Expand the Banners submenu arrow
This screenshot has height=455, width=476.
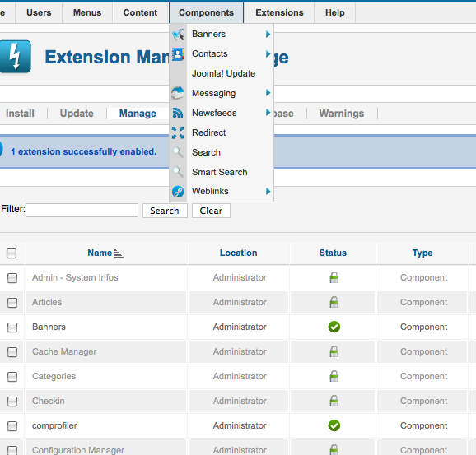point(268,35)
